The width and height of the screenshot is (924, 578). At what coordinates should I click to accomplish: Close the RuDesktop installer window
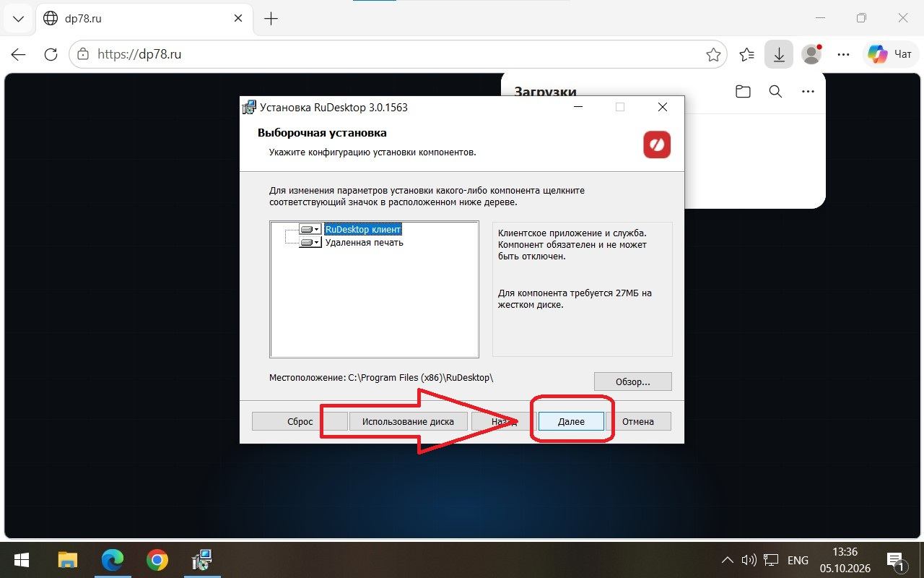pyautogui.click(x=663, y=108)
